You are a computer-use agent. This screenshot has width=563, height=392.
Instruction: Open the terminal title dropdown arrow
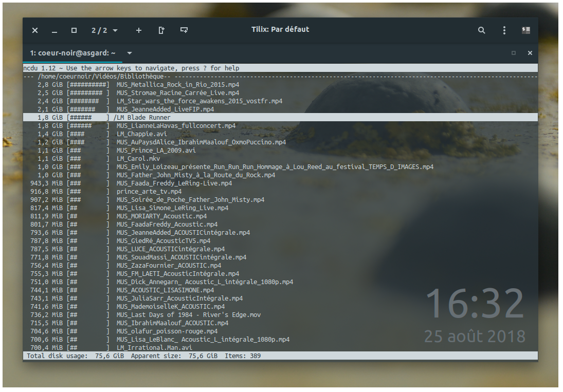tap(130, 53)
